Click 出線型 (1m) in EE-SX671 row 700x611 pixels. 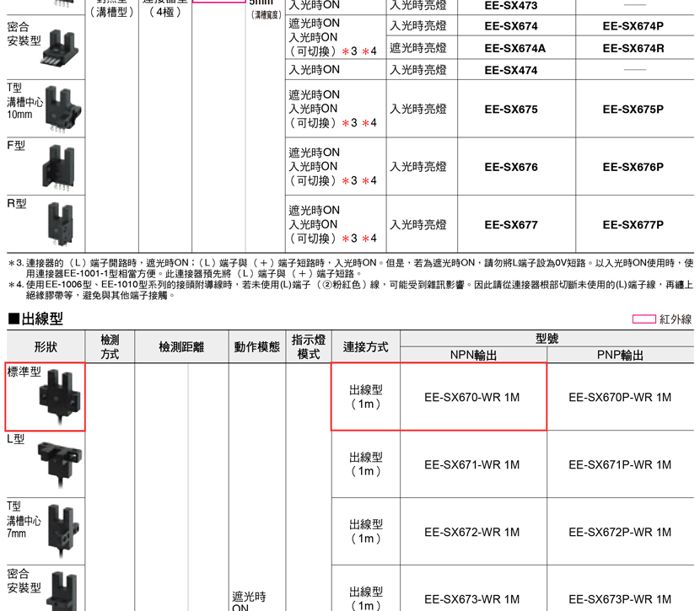366,464
